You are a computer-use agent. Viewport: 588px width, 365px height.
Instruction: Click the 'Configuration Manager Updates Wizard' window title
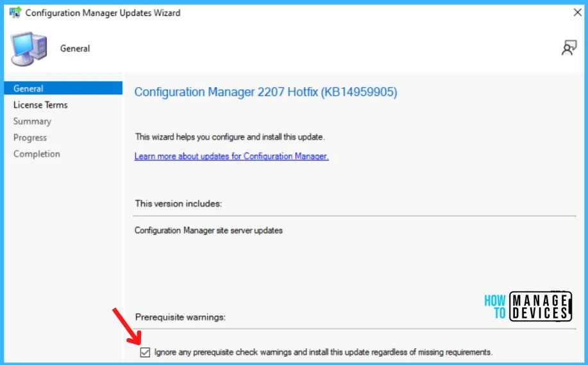click(103, 13)
